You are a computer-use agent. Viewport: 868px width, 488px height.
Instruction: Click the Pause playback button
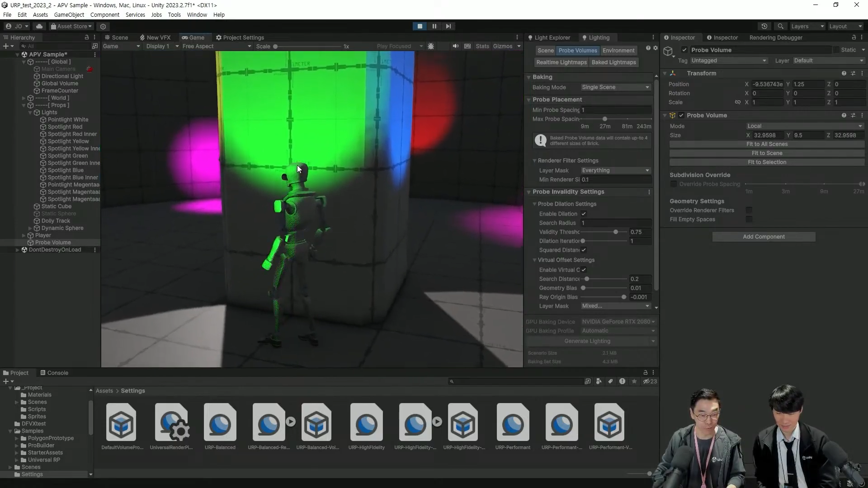(x=434, y=26)
